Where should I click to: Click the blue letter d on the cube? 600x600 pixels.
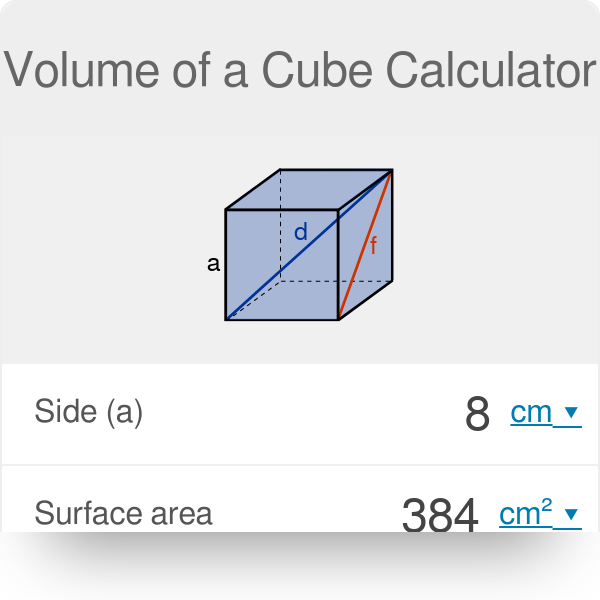point(300,233)
